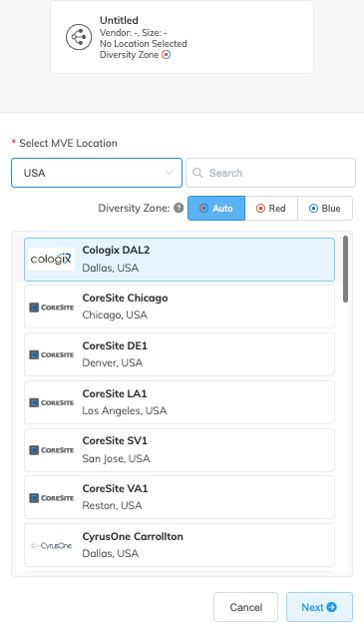Viewport: 364px width, 624px height.
Task: Click the Diversity Zone indicator icon in Untitled card
Action: point(167,55)
